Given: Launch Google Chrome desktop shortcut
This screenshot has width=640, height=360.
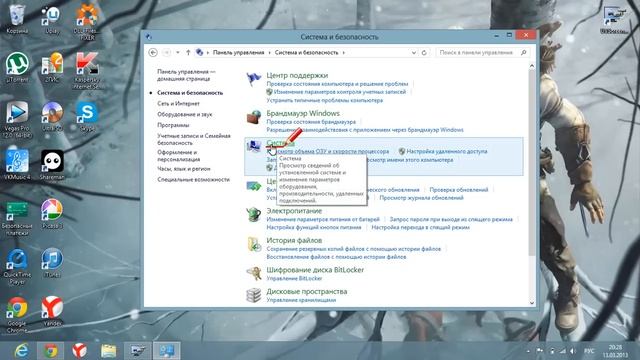Looking at the screenshot, I should pyautogui.click(x=17, y=314).
